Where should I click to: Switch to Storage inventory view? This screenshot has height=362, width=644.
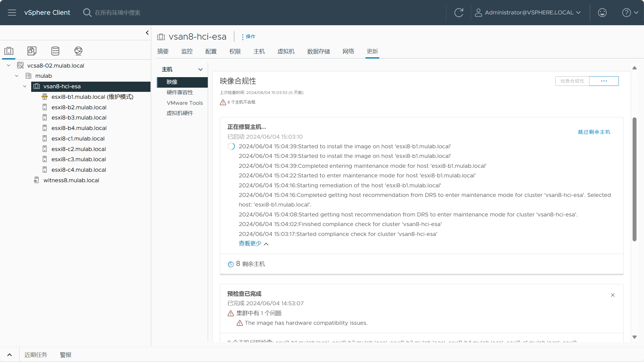click(55, 51)
